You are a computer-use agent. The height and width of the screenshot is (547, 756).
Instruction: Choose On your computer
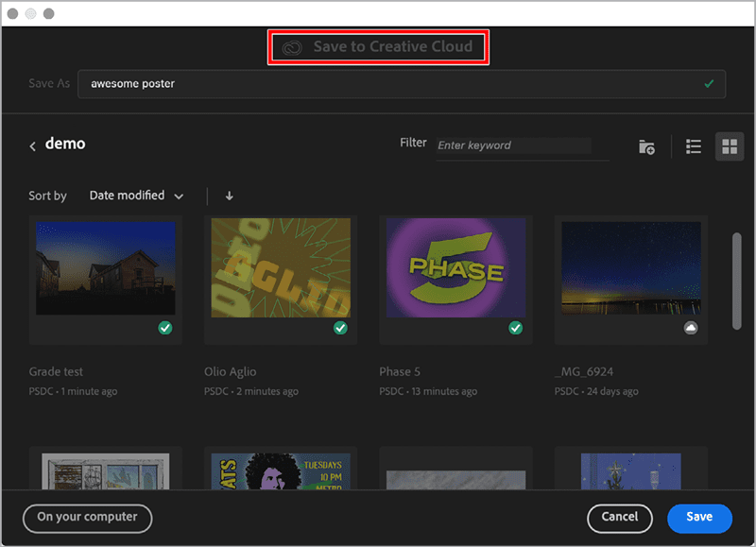[x=87, y=518]
